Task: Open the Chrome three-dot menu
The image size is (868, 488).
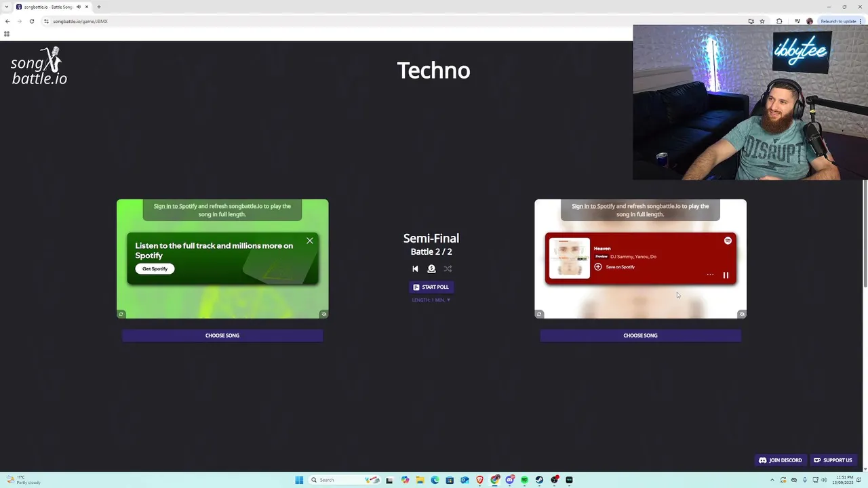Action: coord(861,21)
